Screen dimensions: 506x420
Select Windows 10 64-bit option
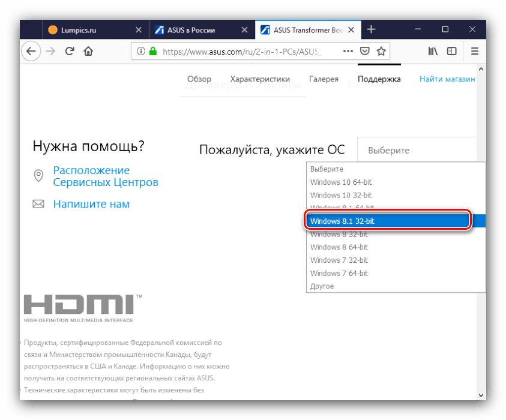(x=396, y=182)
